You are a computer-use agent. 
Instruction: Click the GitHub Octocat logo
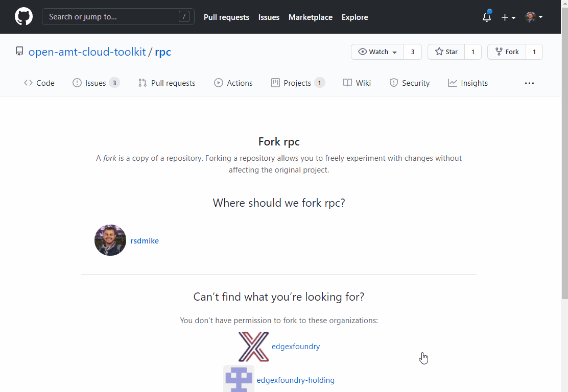23,17
